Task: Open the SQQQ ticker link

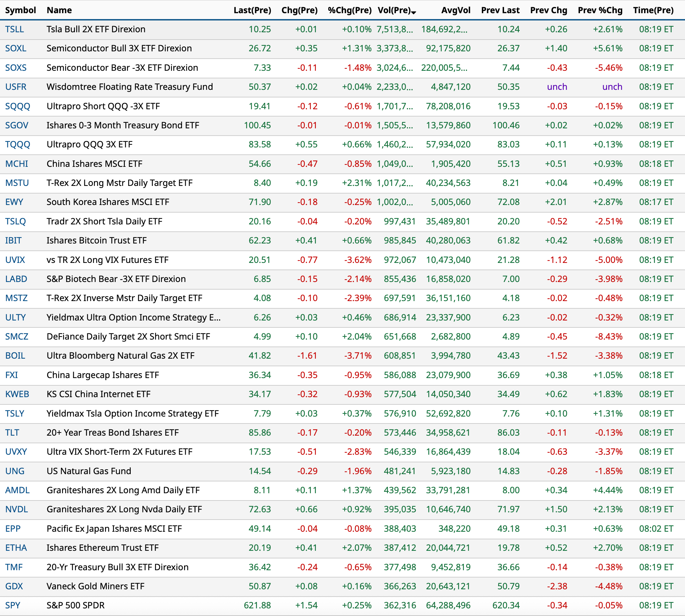Action: tap(18, 106)
